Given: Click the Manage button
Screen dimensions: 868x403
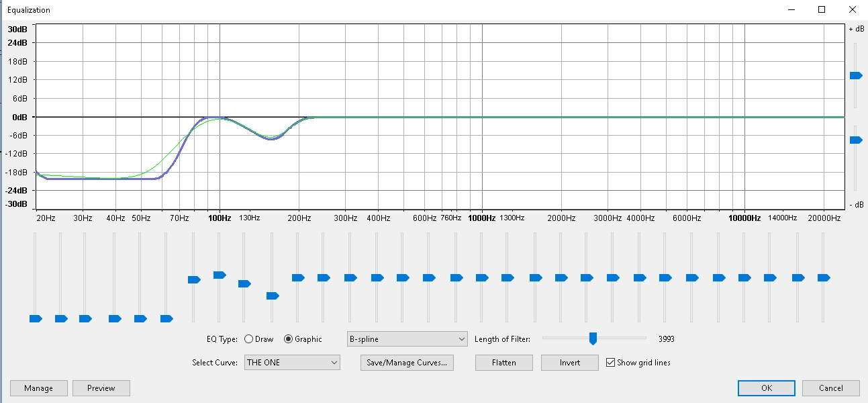Looking at the screenshot, I should point(38,388).
